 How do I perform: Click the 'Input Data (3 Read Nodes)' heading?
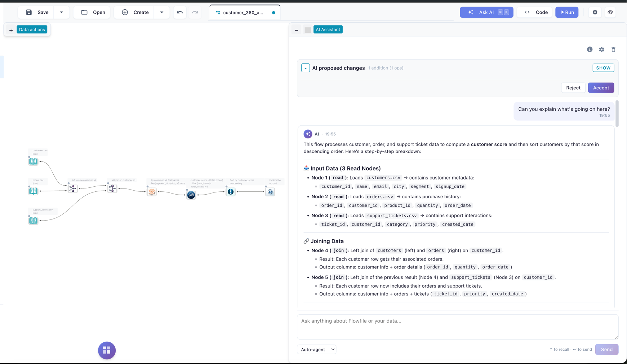pos(345,168)
